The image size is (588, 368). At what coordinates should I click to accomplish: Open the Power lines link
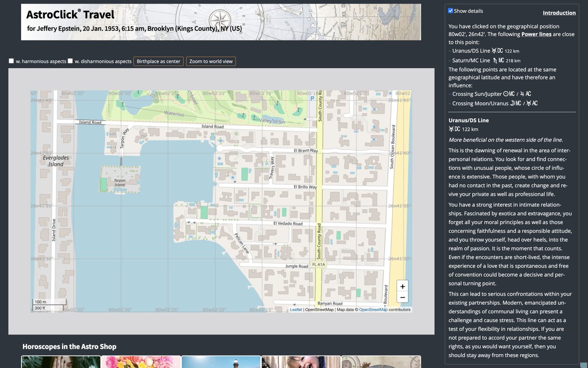coord(536,34)
